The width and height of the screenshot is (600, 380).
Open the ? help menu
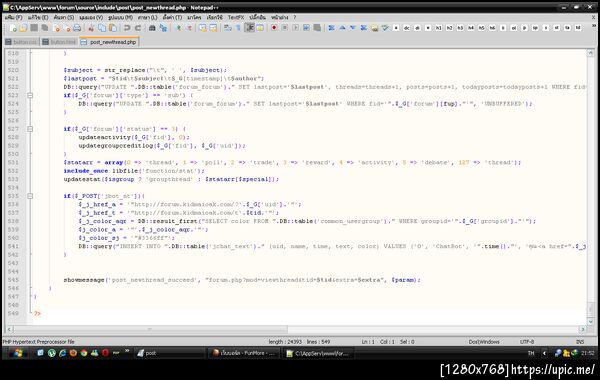295,18
